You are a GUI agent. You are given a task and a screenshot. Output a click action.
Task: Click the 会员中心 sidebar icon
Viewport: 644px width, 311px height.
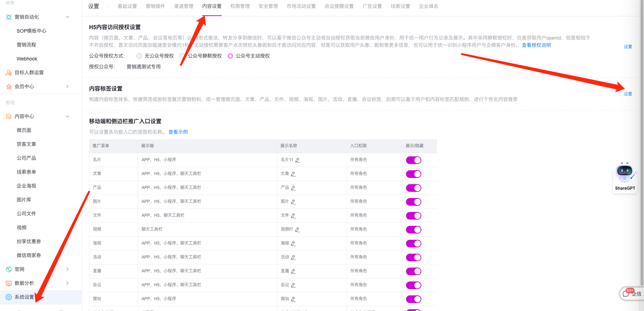coord(9,87)
